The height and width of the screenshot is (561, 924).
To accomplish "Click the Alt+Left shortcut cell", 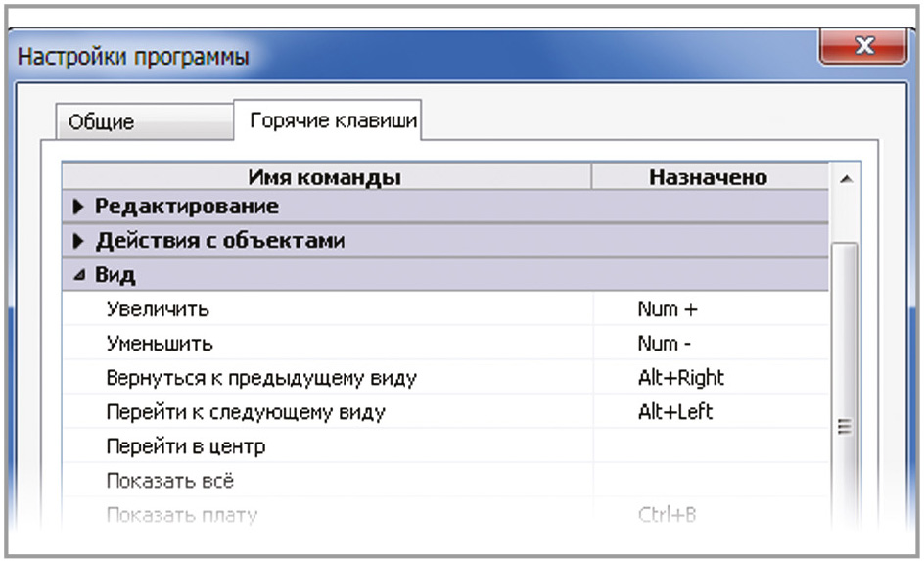I will pyautogui.click(x=674, y=412).
